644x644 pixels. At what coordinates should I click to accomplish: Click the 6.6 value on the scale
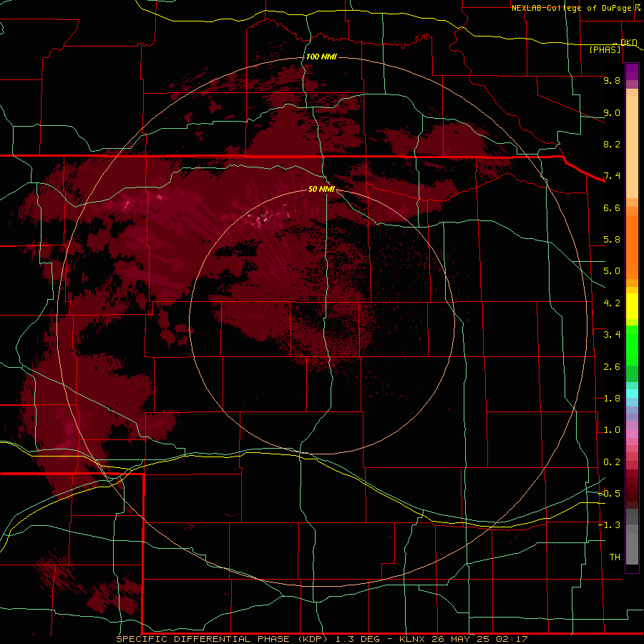pyautogui.click(x=612, y=208)
